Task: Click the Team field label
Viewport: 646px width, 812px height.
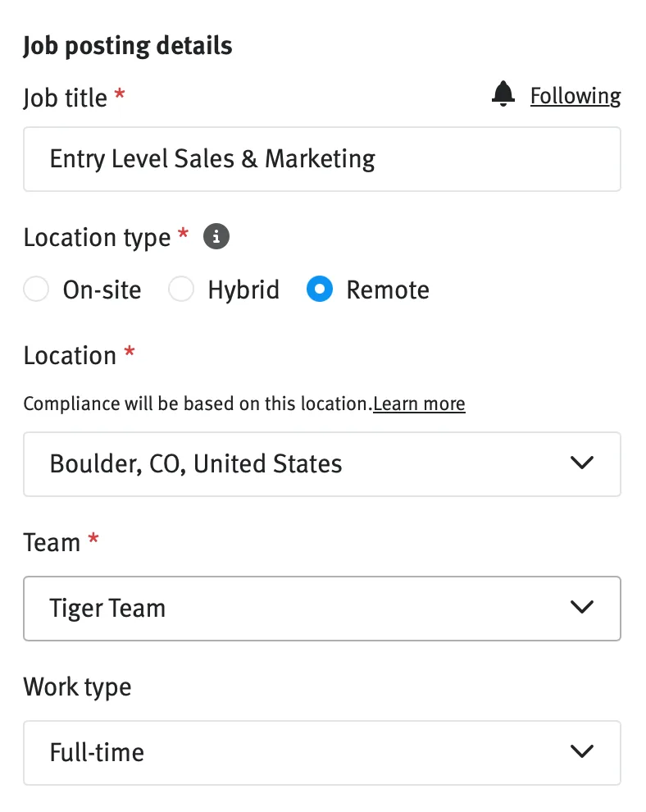Action: [52, 543]
